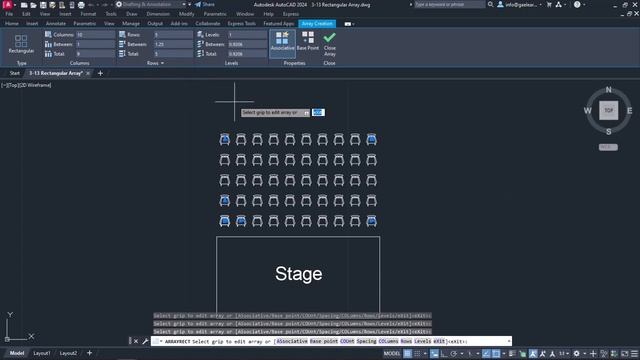
Task: Open the Dimension menu
Action: pos(158,14)
